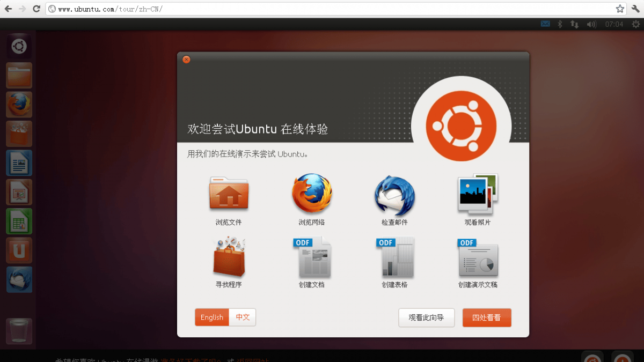Screen dimensions: 644x362
Task: Open the Files folder icon in launcher
Action: coord(19,76)
